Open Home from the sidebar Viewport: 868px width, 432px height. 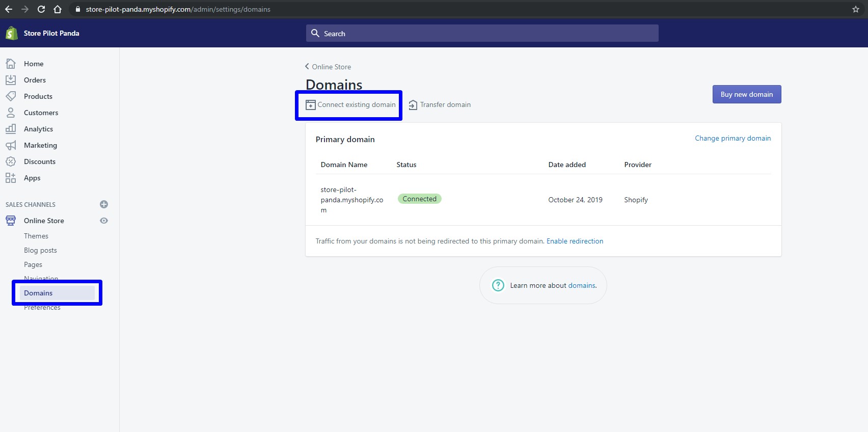pyautogui.click(x=34, y=64)
